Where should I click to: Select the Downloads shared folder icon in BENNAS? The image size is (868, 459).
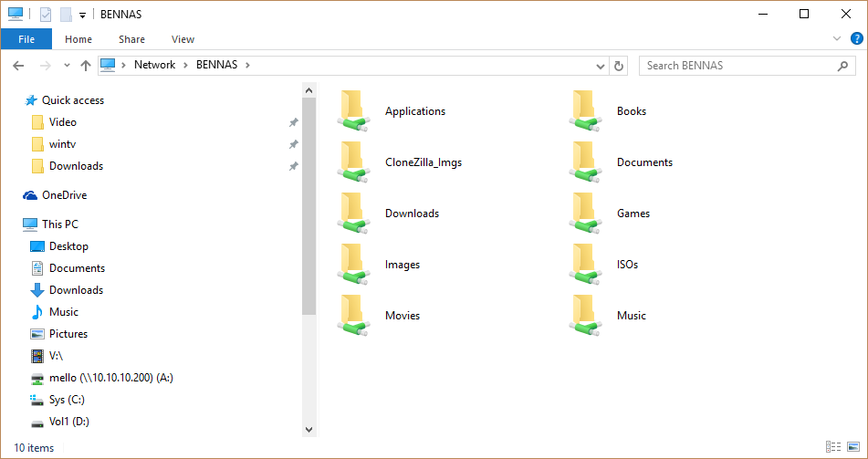(x=353, y=214)
